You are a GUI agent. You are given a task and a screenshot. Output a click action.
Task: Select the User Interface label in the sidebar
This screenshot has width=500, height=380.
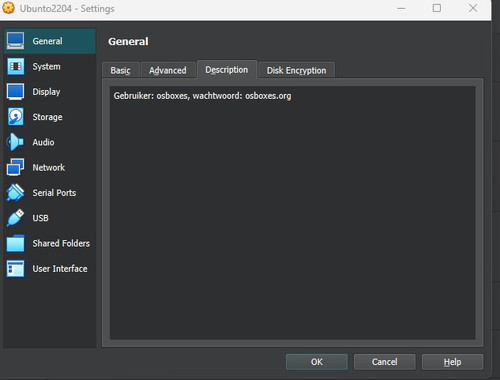point(60,269)
